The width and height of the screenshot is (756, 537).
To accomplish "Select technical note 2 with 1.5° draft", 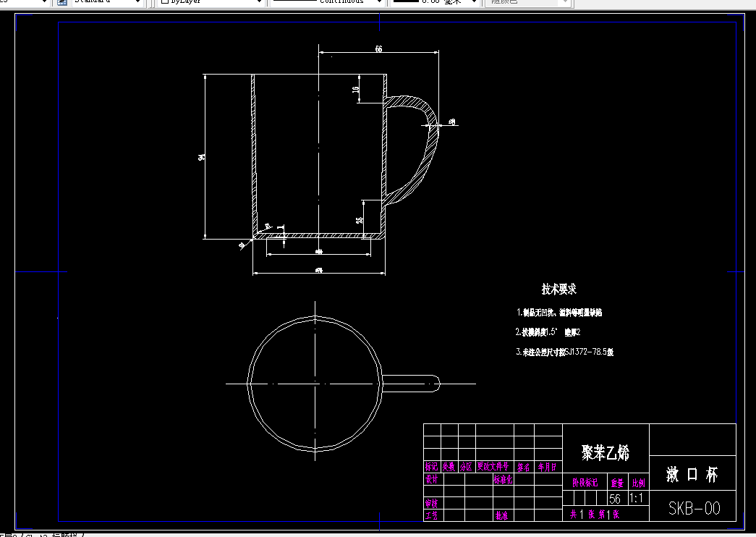I will point(548,332).
